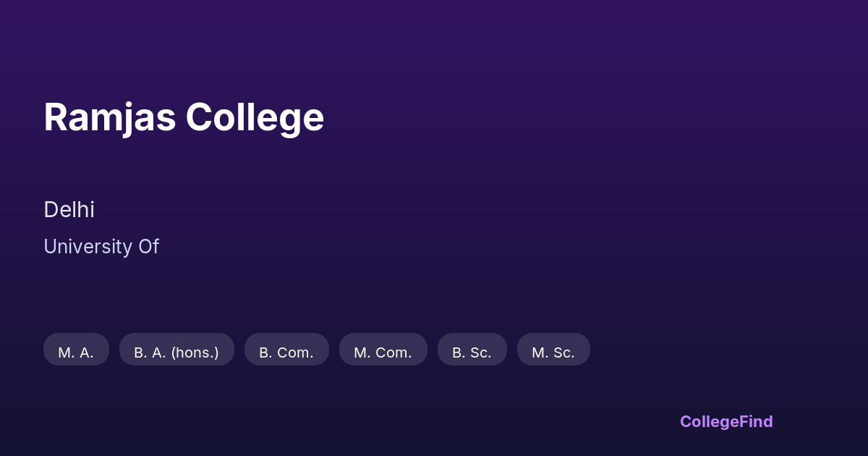Open the University Of affiliation text
This screenshot has width=868, height=456.
pos(101,247)
